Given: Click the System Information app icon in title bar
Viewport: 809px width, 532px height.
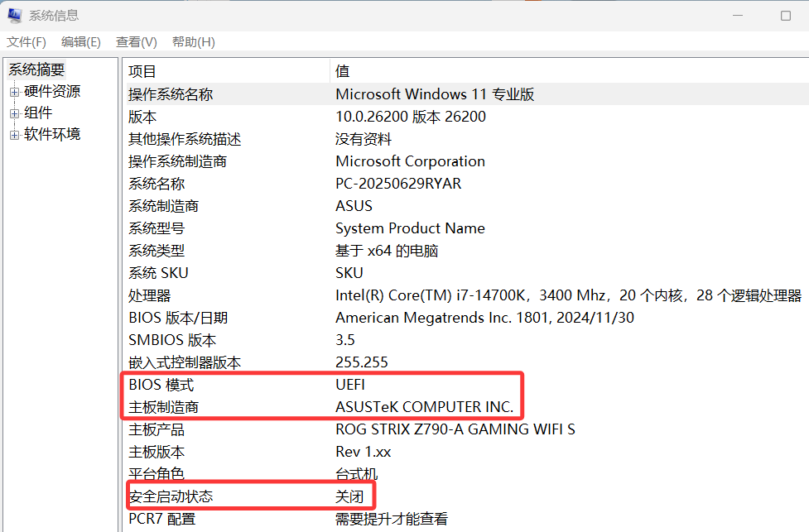Looking at the screenshot, I should (14, 16).
